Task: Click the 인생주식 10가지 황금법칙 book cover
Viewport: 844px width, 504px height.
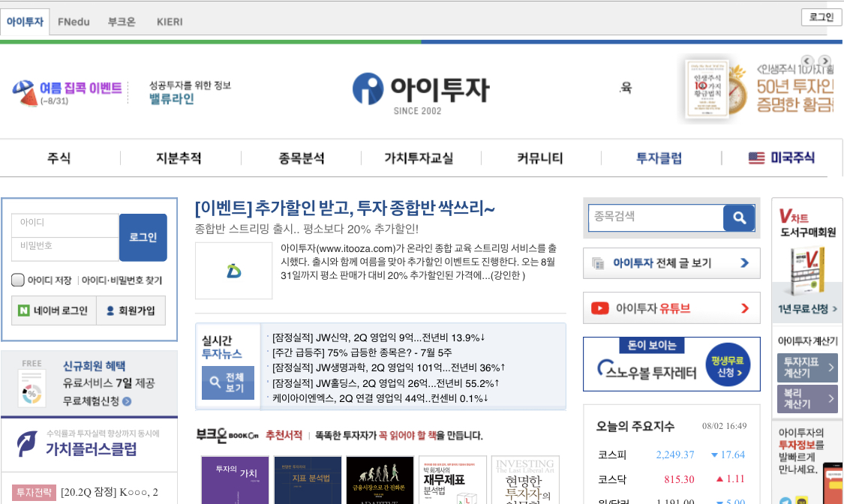Action: [x=707, y=88]
